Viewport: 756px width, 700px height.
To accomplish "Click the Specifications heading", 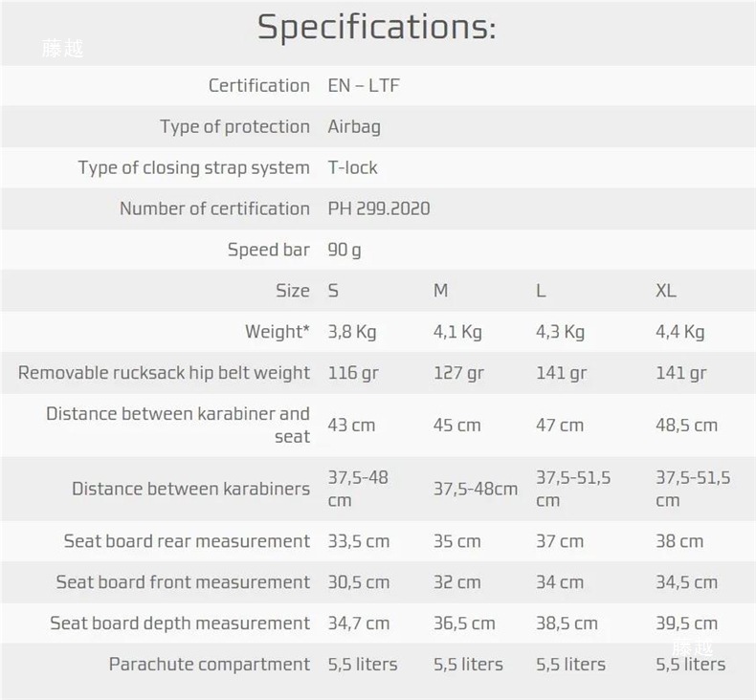I will point(377,27).
